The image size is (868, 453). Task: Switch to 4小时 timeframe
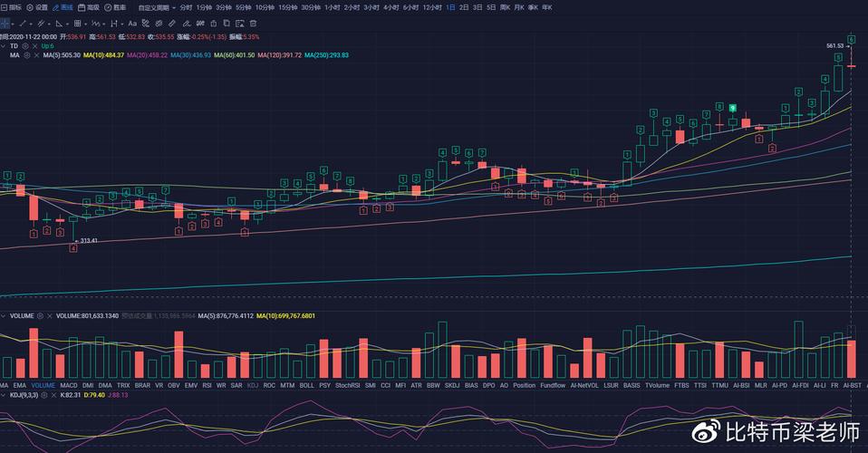point(391,8)
